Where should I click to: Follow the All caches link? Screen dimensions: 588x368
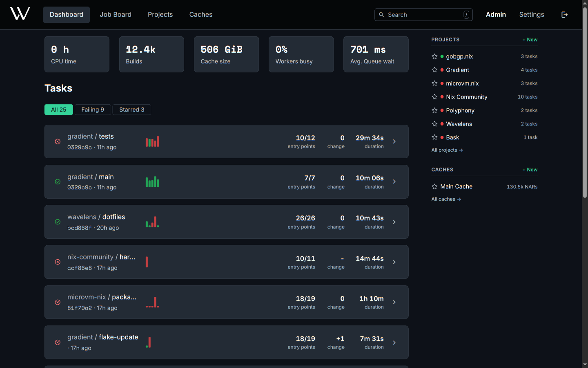(446, 199)
